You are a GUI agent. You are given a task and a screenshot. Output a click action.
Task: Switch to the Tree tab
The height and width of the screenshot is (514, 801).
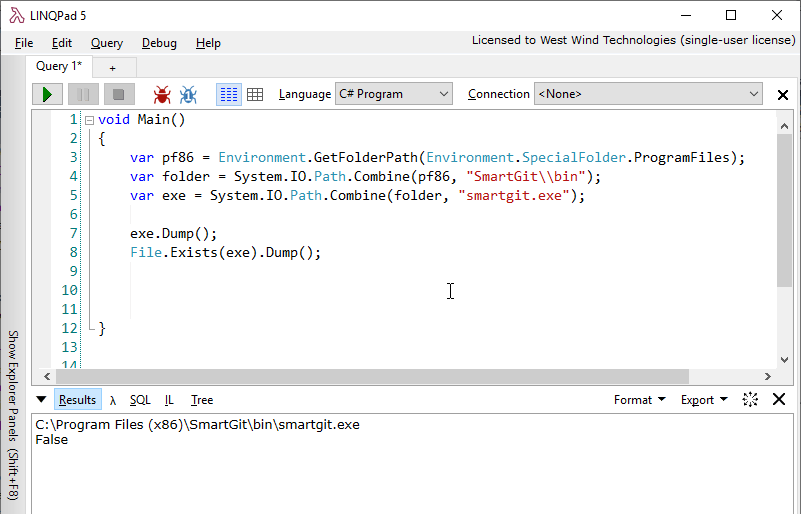click(202, 400)
